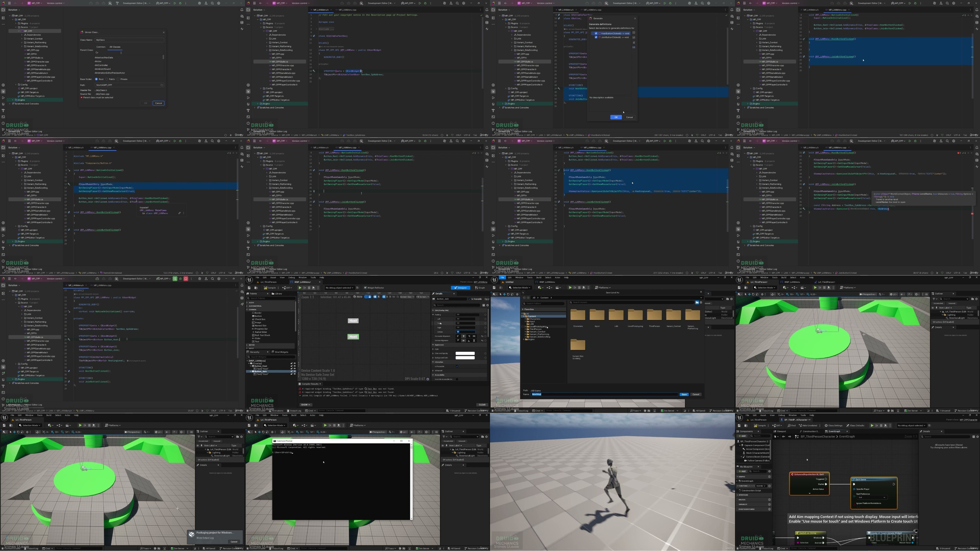Screen dimensions: 980x551
Task: Click the DPI Scale settings gear
Action: click(x=428, y=379)
